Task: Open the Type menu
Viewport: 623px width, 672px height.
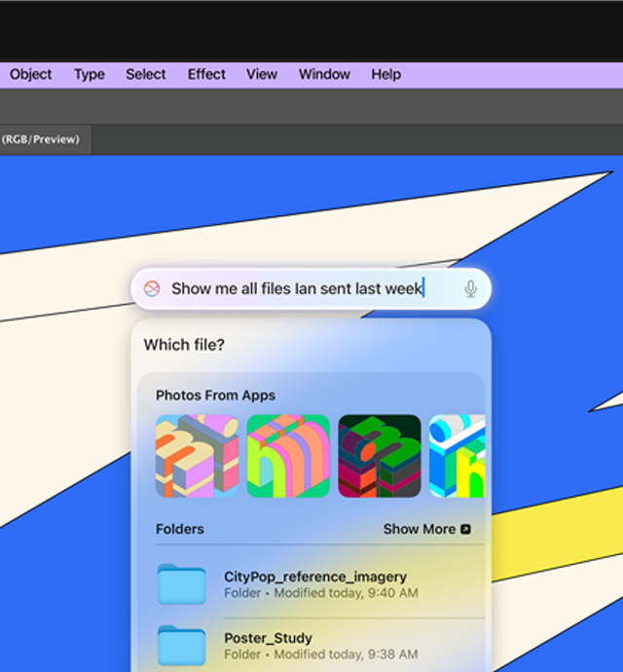Action: coord(90,74)
